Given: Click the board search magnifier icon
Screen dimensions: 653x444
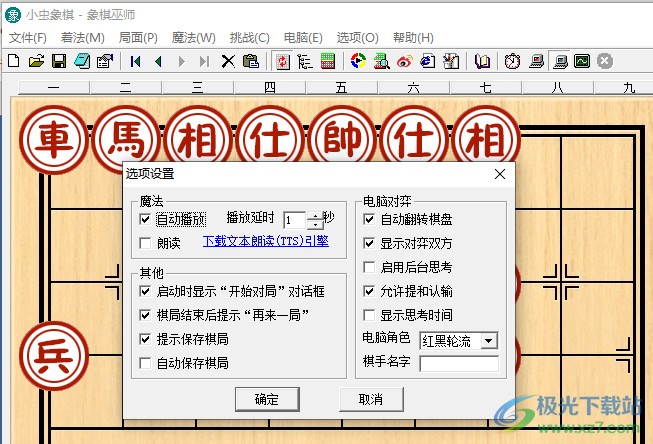Looking at the screenshot, I should pyautogui.click(x=381, y=61).
